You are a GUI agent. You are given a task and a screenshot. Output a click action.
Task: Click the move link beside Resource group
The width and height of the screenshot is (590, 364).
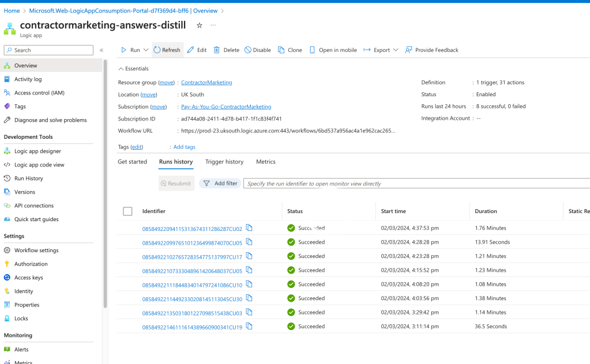pos(166,82)
